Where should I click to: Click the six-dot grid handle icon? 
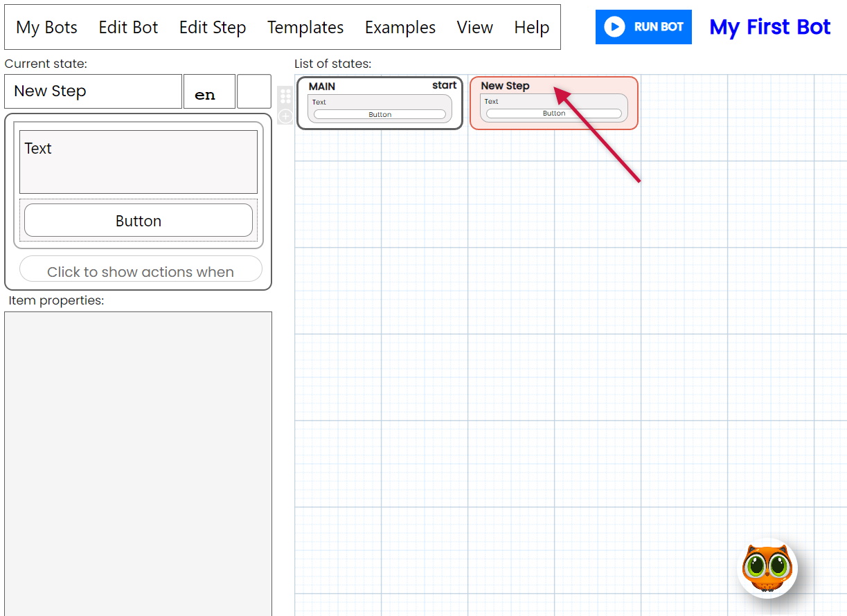tap(285, 96)
